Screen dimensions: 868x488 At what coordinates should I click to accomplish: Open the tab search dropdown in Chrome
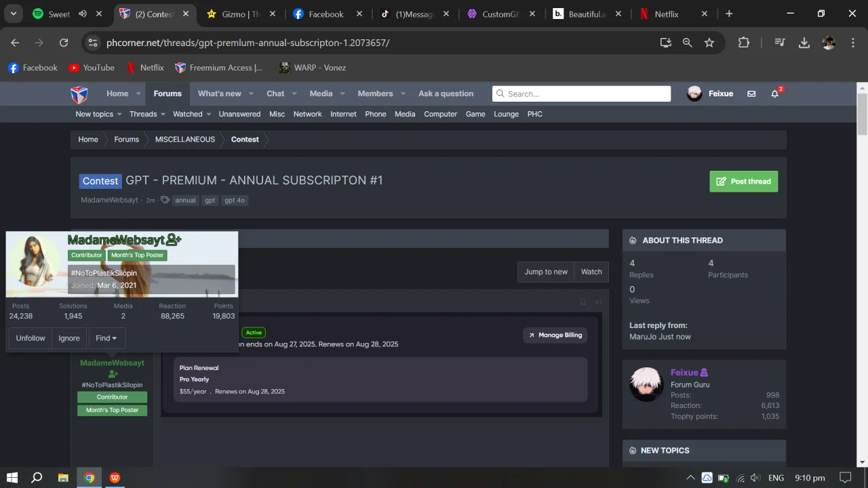(x=14, y=14)
